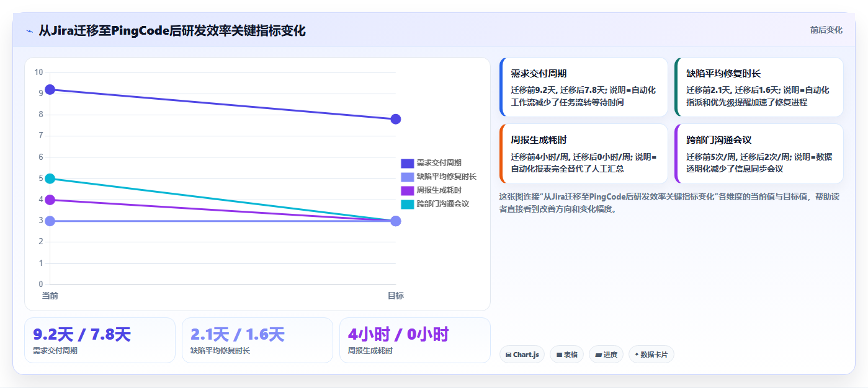Click 跨部门沟通会议 legend label text
The image size is (868, 388).
(442, 204)
